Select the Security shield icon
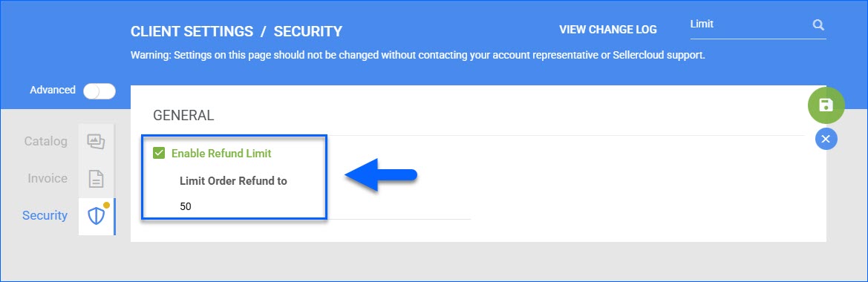Screen dimensions: 868x282 (x=97, y=216)
